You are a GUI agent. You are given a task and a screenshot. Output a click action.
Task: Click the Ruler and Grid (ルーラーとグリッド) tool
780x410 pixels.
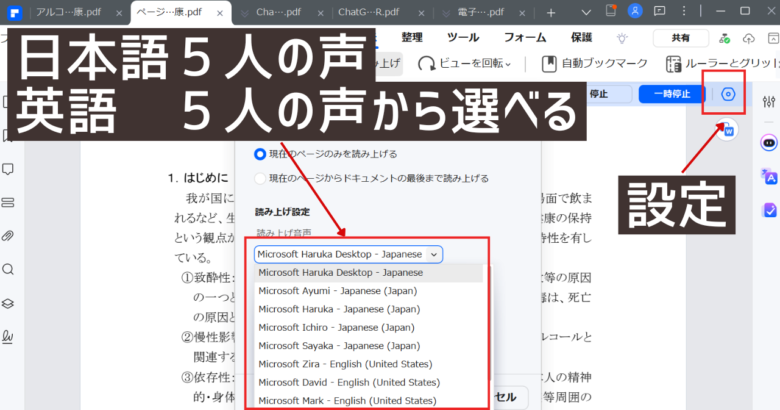coord(722,64)
